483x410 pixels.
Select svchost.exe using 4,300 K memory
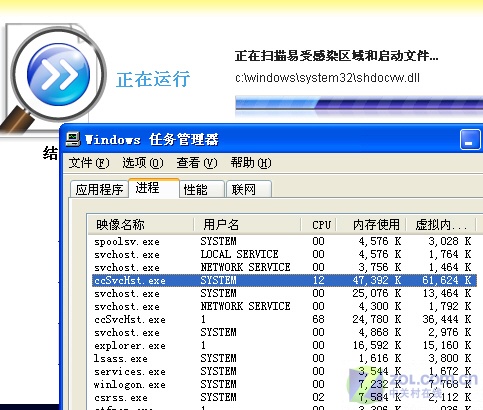(x=284, y=306)
